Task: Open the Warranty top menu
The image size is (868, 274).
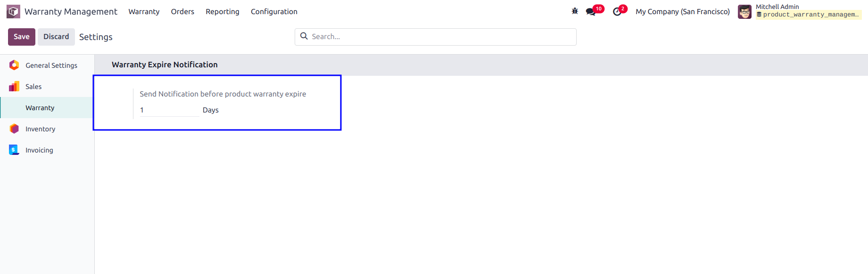Action: tap(144, 12)
